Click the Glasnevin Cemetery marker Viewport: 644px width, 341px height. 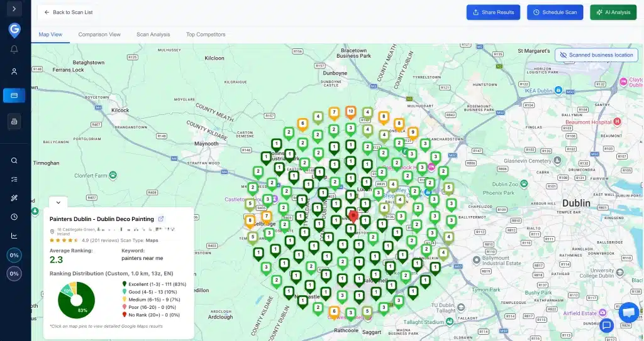557,160
